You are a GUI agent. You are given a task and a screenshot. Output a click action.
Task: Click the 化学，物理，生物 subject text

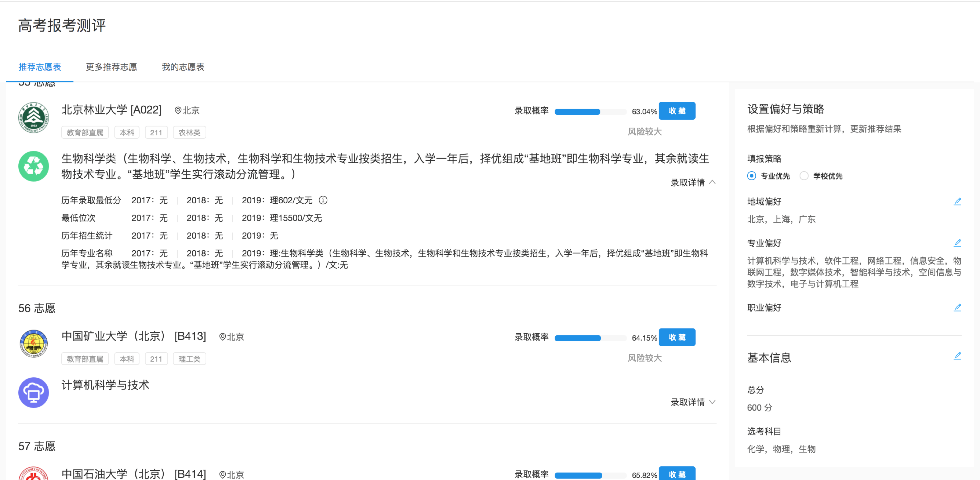781,449
